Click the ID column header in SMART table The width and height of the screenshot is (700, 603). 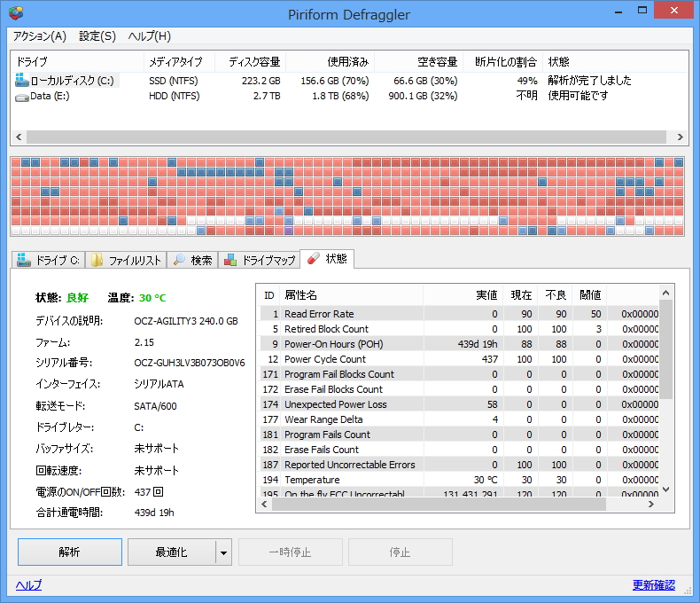269,294
